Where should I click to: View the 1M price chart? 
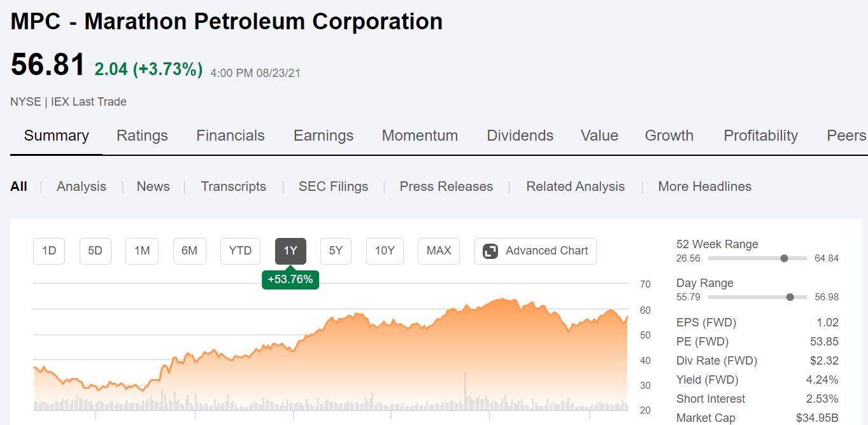tap(141, 251)
